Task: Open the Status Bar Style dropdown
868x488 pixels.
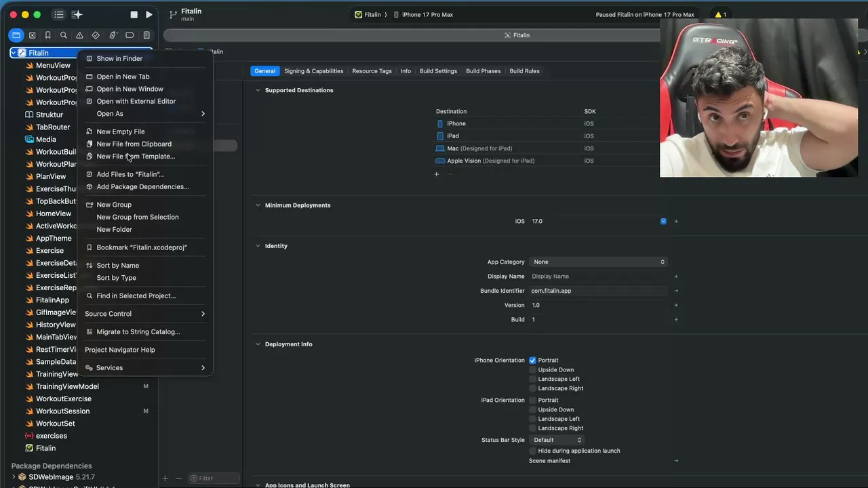Action: point(556,441)
